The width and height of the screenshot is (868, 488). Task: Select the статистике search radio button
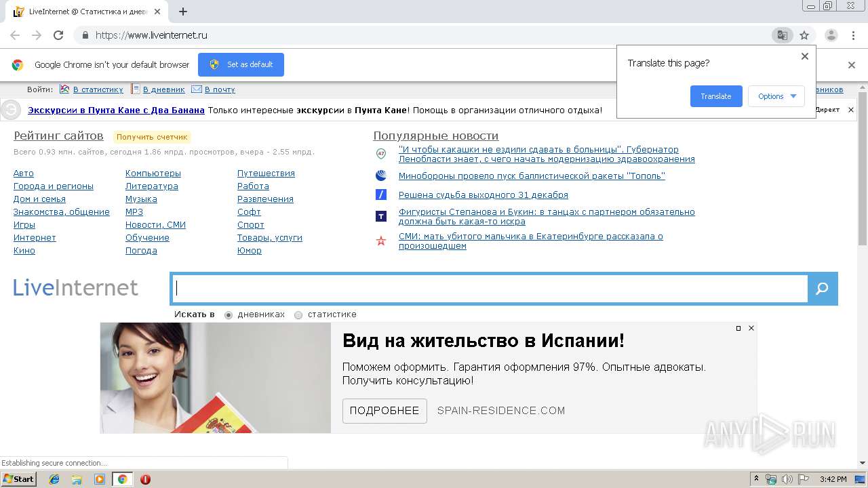[x=298, y=315]
